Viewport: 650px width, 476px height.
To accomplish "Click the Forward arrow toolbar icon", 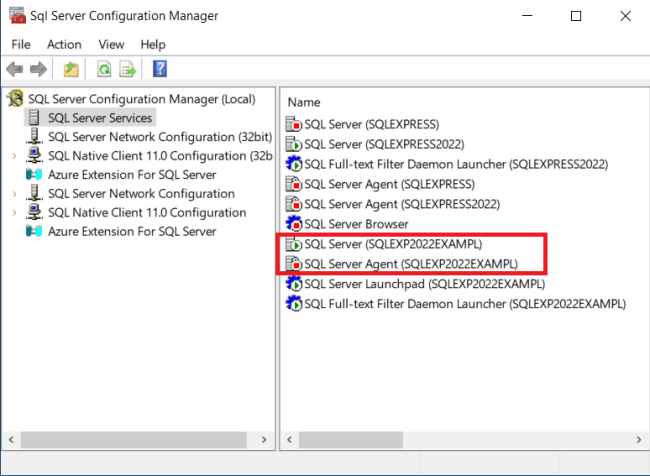I will [x=38, y=69].
